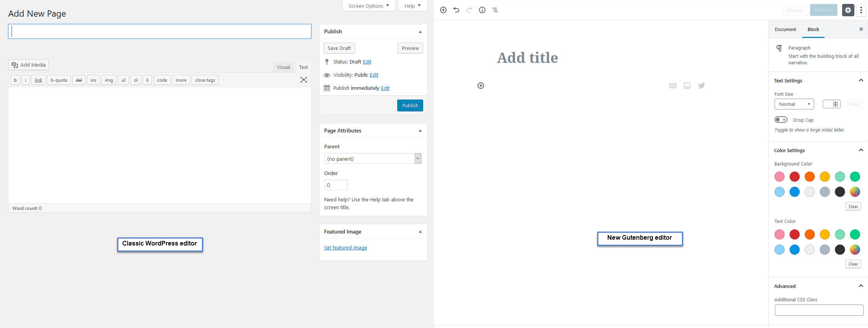The image size is (868, 328).
Task: Collapse the Color Settings panel
Action: [x=861, y=150]
